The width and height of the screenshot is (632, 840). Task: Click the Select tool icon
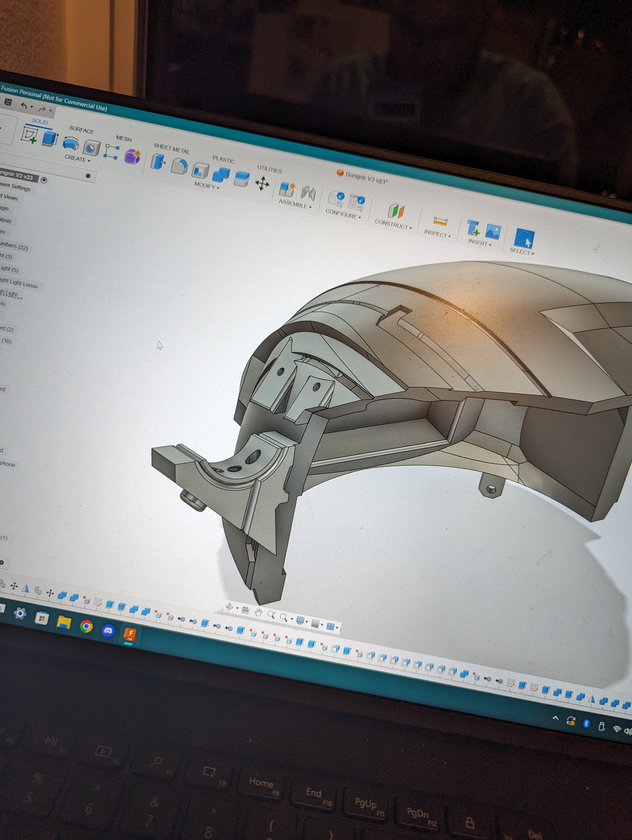(524, 238)
